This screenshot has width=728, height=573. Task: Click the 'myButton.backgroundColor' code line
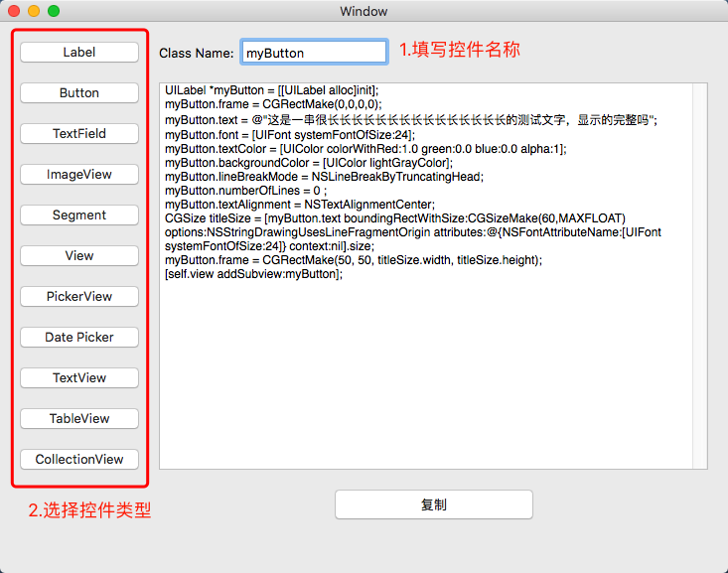(x=309, y=163)
